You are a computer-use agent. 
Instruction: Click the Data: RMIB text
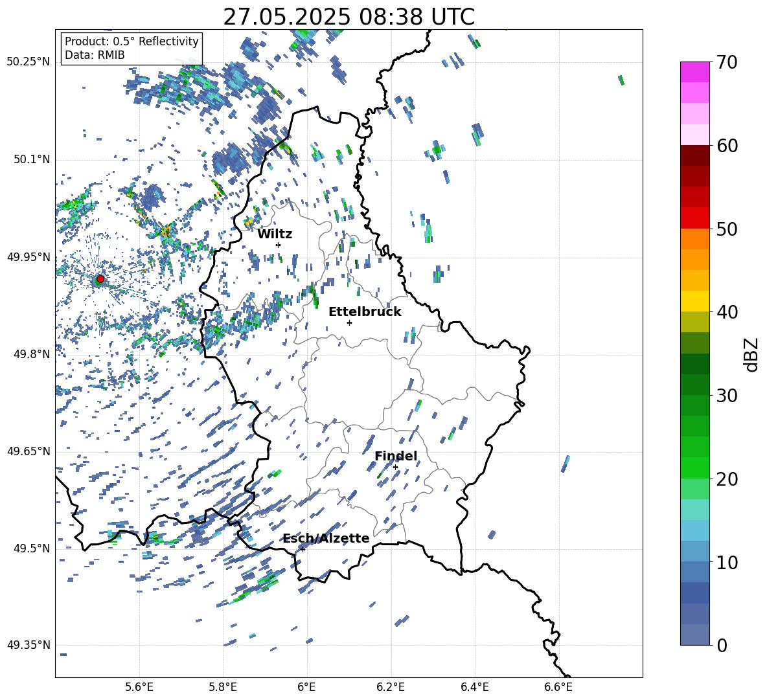point(95,55)
